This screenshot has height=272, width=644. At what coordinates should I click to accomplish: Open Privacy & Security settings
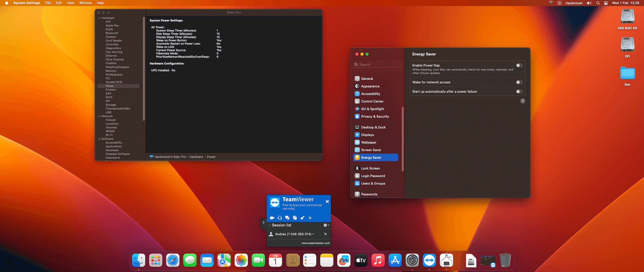[376, 117]
